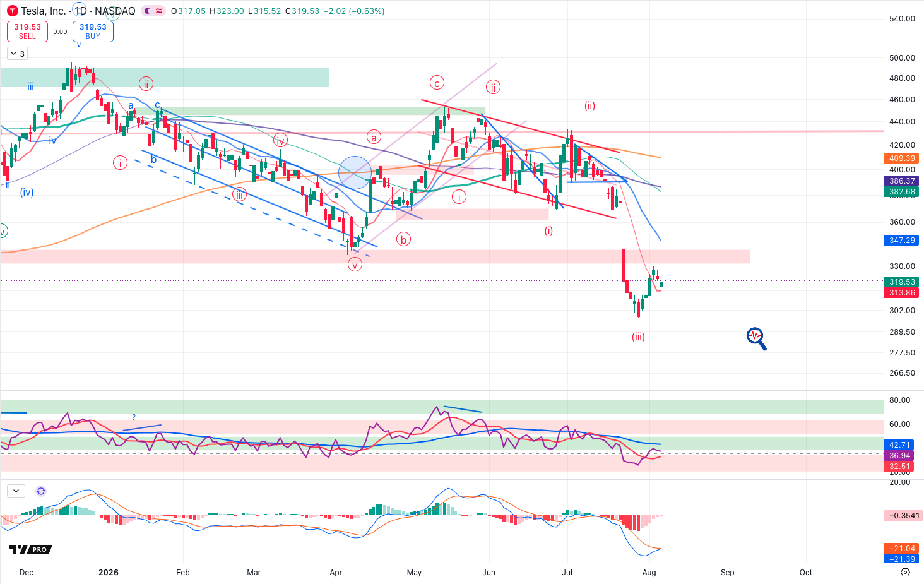The image size is (924, 584).
Task: Click the Tesla, Inc. symbol title
Action: tap(44, 11)
